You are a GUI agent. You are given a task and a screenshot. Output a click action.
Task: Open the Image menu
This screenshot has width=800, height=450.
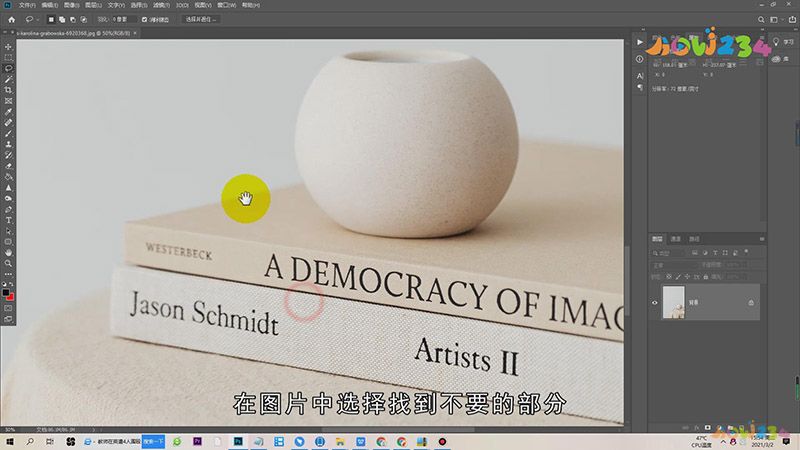coord(71,5)
